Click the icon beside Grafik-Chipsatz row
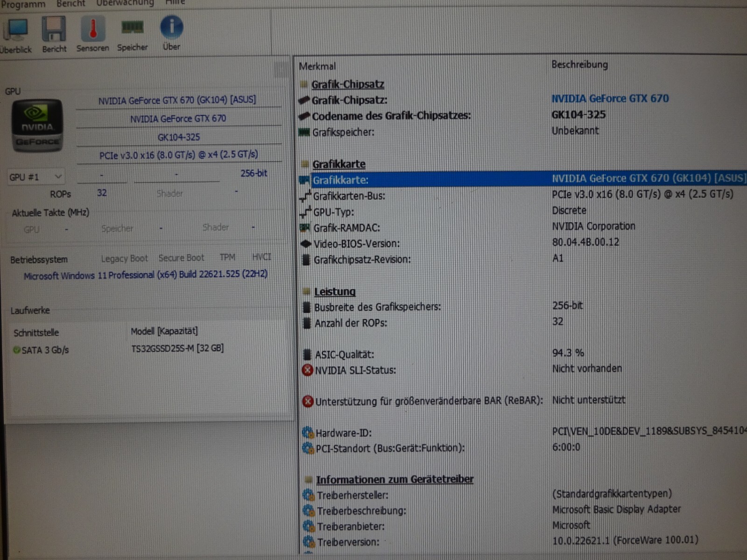 click(x=304, y=100)
